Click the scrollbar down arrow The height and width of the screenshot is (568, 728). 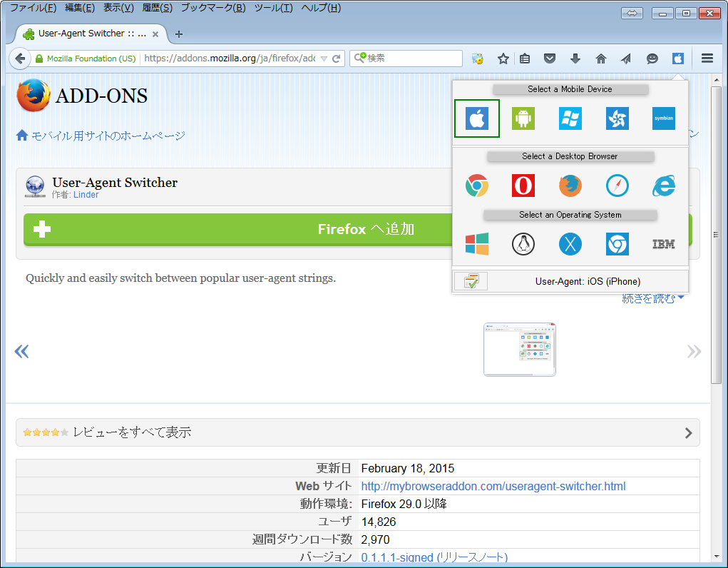pos(716,556)
